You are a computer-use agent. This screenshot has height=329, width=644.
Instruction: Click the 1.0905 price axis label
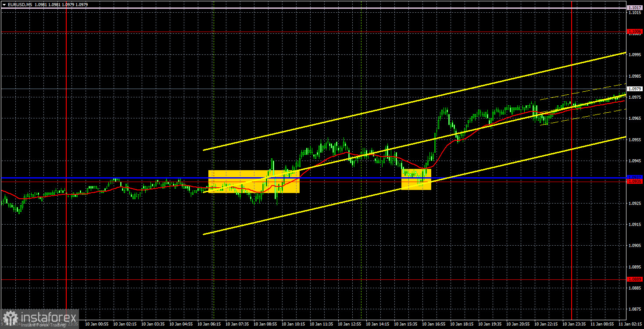tap(635, 246)
